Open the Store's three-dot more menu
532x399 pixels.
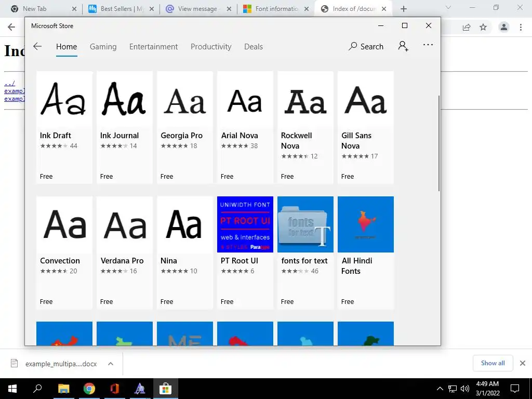428,45
